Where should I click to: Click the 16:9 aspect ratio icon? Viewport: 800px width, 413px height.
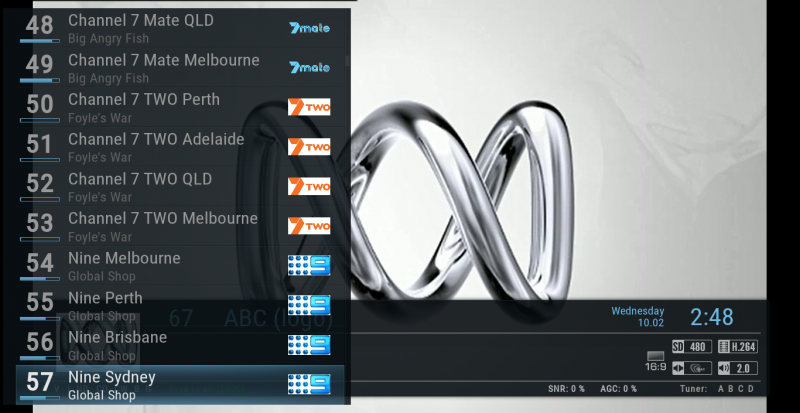coord(656,361)
